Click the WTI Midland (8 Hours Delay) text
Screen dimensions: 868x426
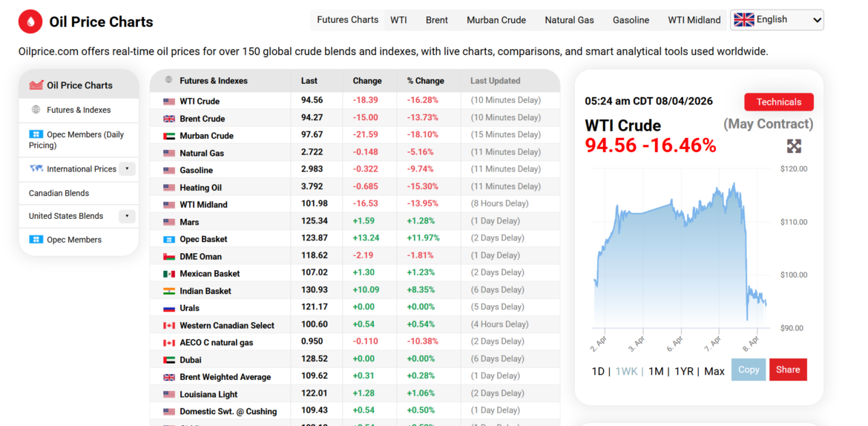[499, 204]
